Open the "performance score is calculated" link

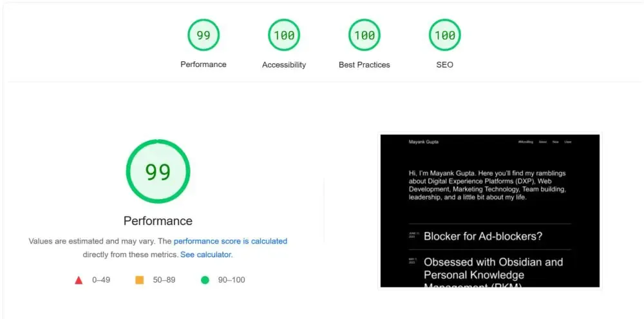tap(231, 241)
